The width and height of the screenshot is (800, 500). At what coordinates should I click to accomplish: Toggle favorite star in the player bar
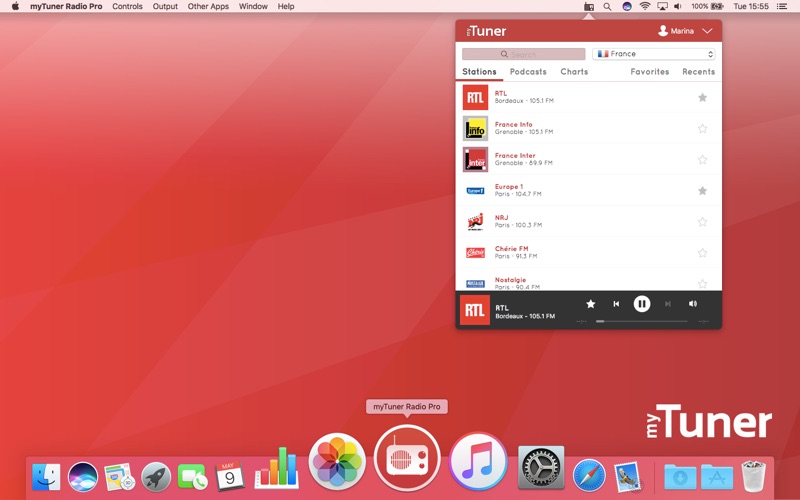pyautogui.click(x=591, y=304)
